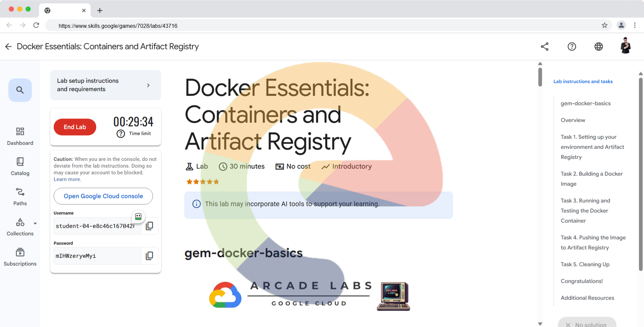This screenshot has width=644, height=327.
Task: Click the Password field
Action: click(97, 256)
